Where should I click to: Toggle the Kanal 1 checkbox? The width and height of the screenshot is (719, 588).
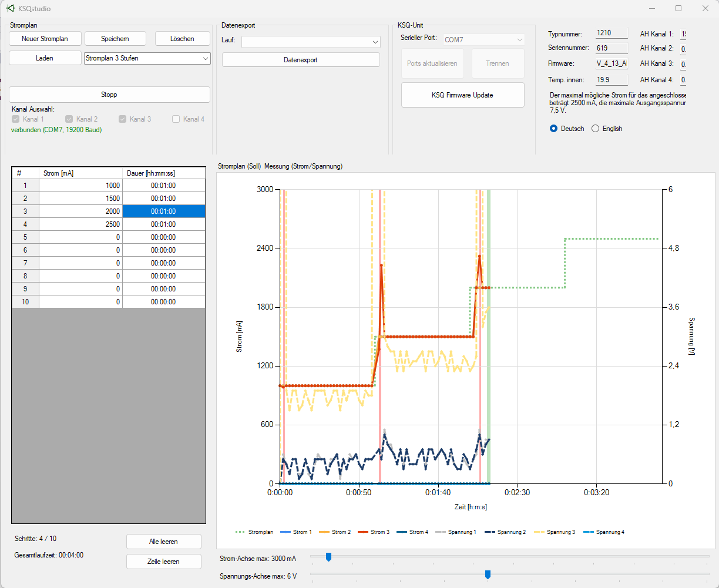(x=16, y=119)
